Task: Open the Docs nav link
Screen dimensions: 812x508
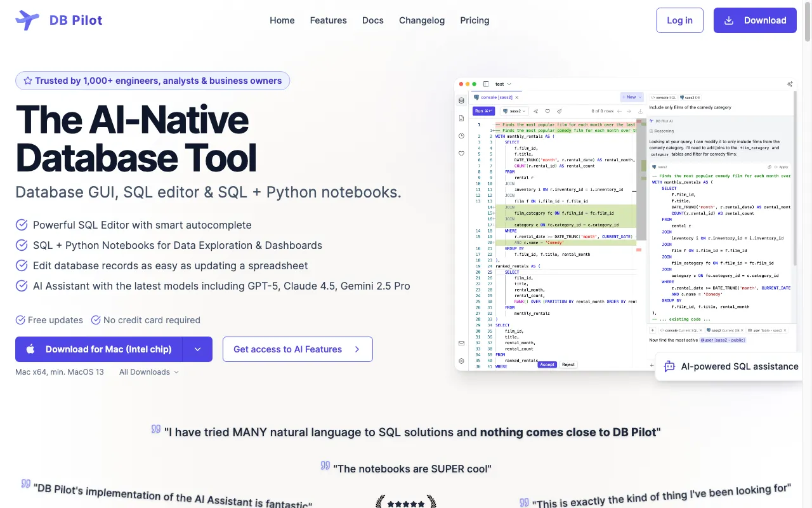Action: pos(373,20)
